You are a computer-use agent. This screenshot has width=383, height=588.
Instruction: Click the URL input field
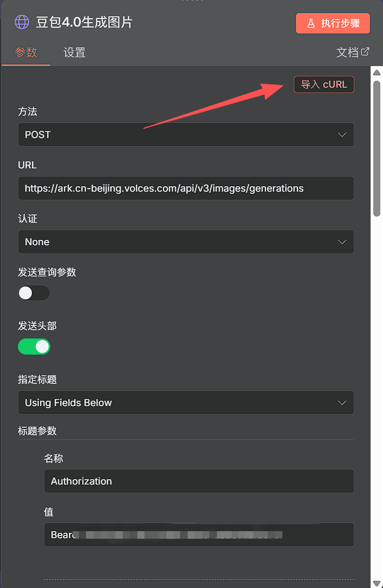186,188
